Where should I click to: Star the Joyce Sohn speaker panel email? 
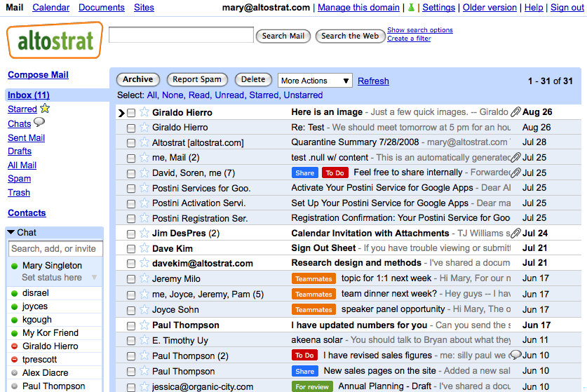[x=144, y=309]
